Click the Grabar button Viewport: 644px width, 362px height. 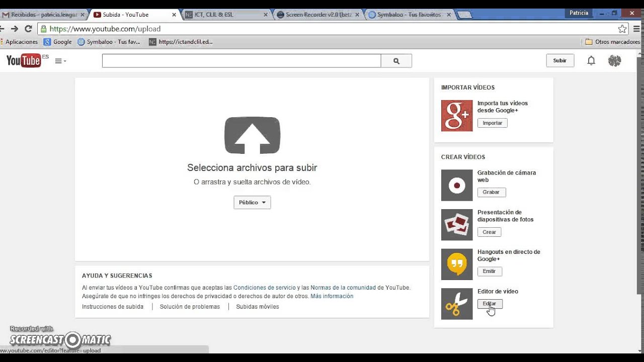click(x=491, y=192)
